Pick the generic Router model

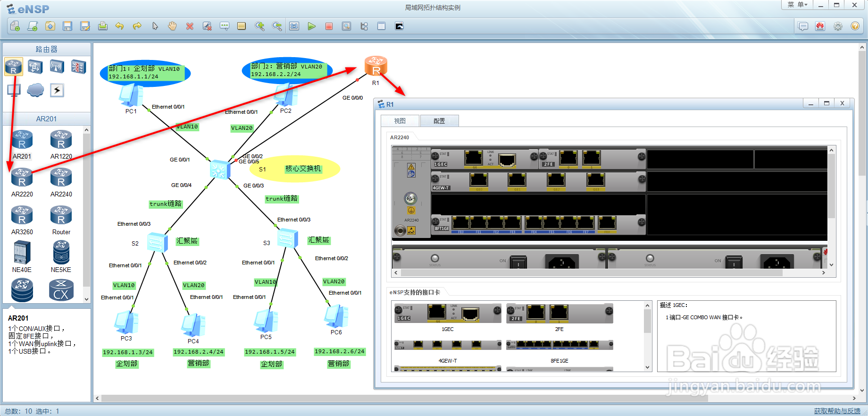click(61, 221)
